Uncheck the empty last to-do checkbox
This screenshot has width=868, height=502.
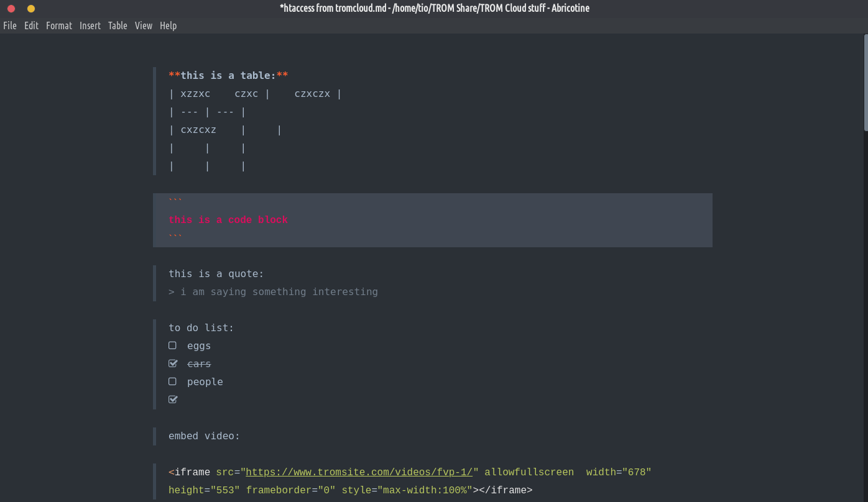click(173, 399)
